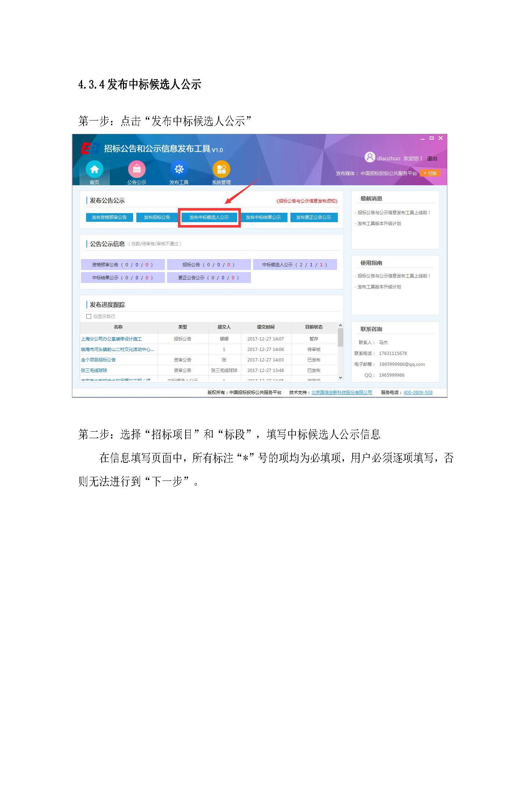Click the table scrollbar down arrow
Image resolution: width=532 pixels, height=796 pixels.
(x=340, y=378)
